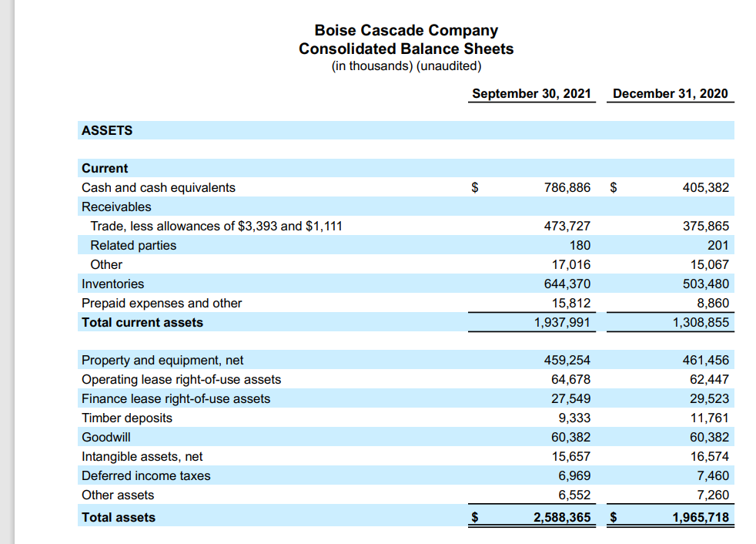Click 'Intangible assets, net' label
This screenshot has width=756, height=544.
click(x=142, y=457)
